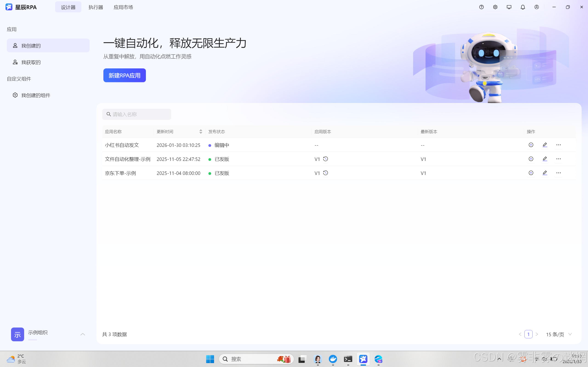Click the taskbar 搜索 search box

(256, 359)
